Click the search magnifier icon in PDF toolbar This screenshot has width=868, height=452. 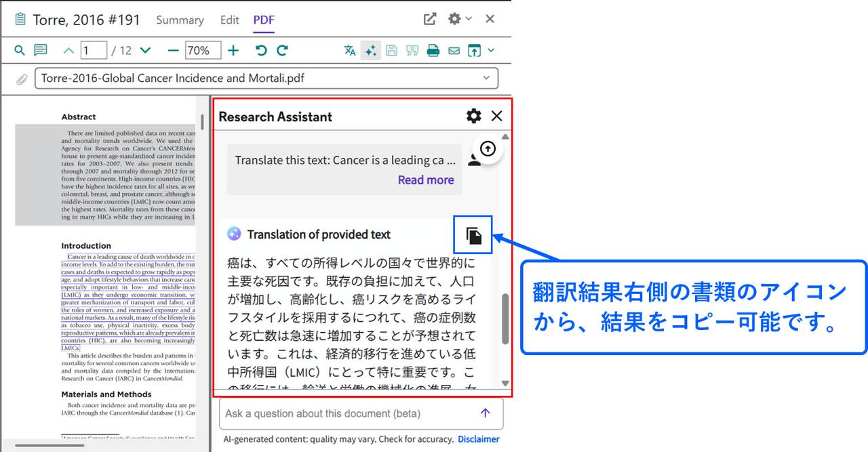coord(20,51)
